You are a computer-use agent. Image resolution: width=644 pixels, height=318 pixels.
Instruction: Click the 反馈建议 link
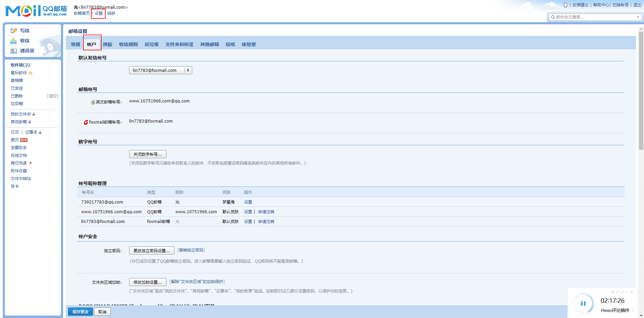[580, 5]
